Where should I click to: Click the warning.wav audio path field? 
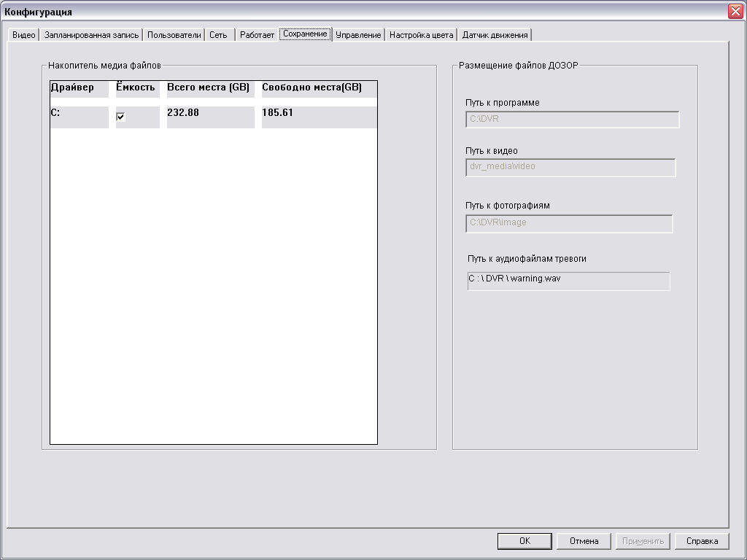click(x=568, y=281)
